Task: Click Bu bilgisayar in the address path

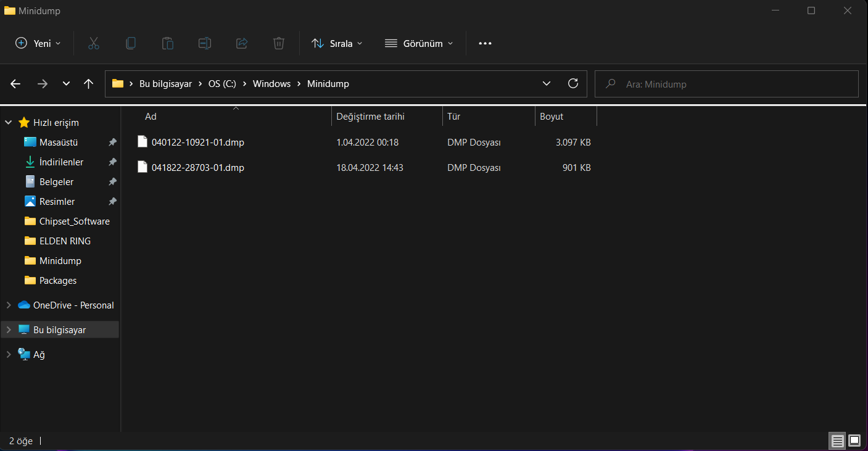Action: [x=165, y=83]
